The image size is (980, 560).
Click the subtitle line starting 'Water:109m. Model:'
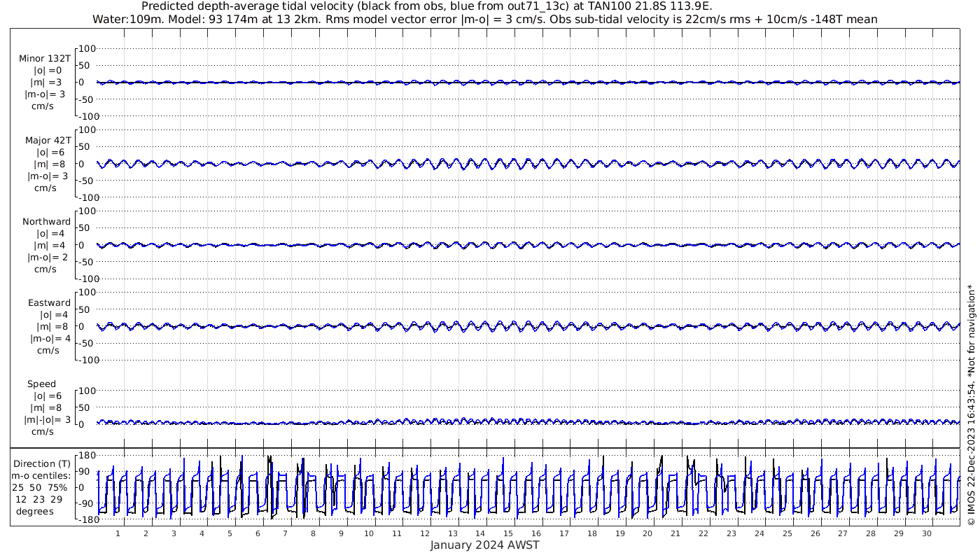pyautogui.click(x=485, y=19)
